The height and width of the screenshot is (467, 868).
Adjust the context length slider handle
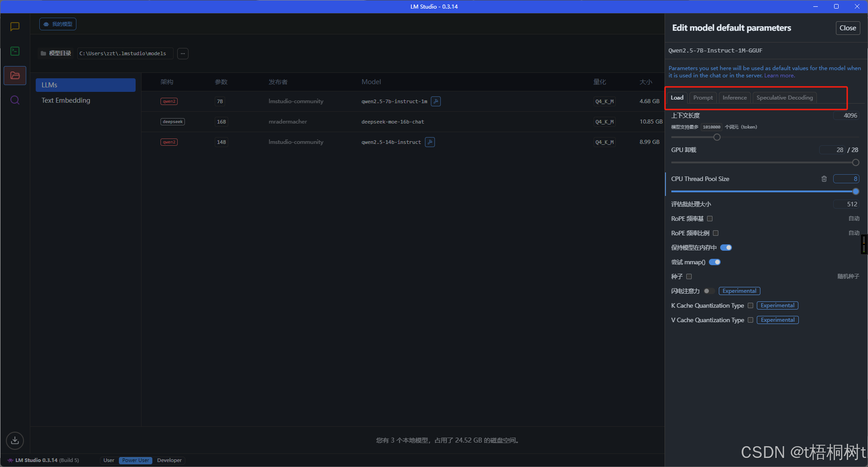[x=717, y=137]
